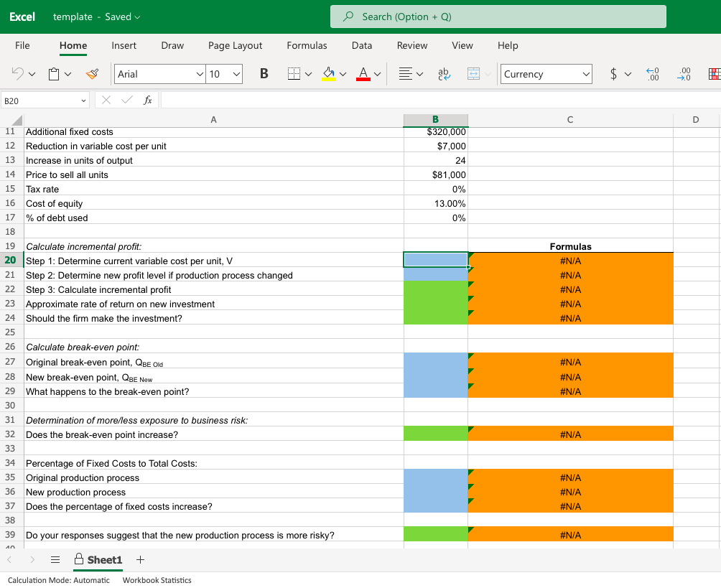Click the cell Borders icon
The width and height of the screenshot is (721, 588).
point(293,74)
